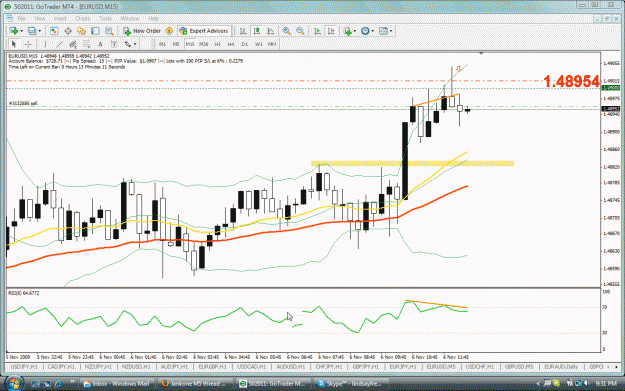The height and width of the screenshot is (391, 625).
Task: Toggle chart auto scroll
Action: (317, 31)
